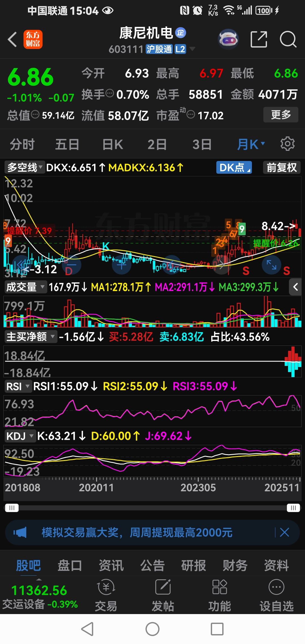Tap the 8.42 high price annotation
305x644 pixels.
coord(278,226)
